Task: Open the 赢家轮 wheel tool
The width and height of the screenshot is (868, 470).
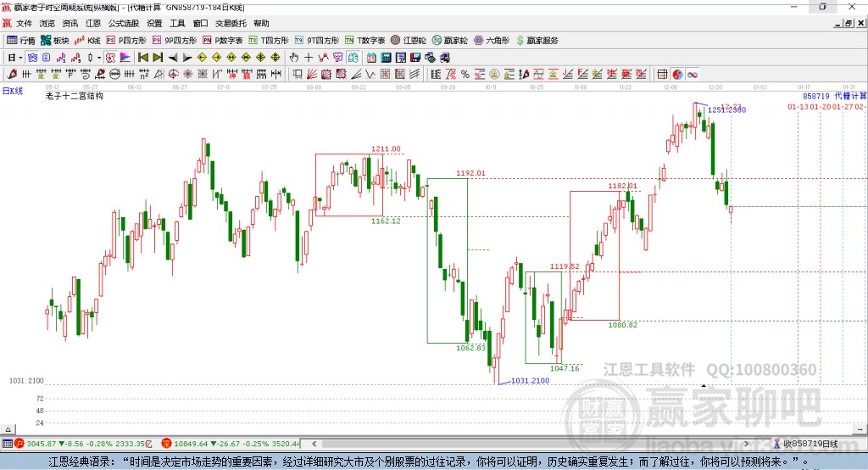Action: pos(450,41)
